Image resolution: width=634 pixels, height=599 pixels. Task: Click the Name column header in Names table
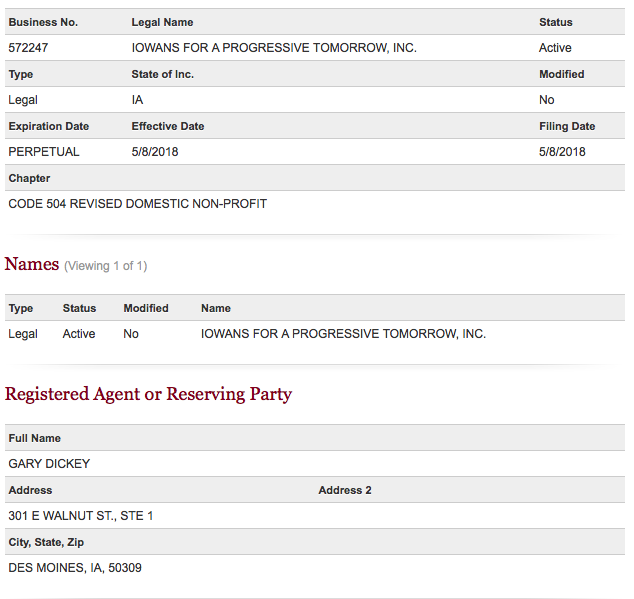point(216,308)
